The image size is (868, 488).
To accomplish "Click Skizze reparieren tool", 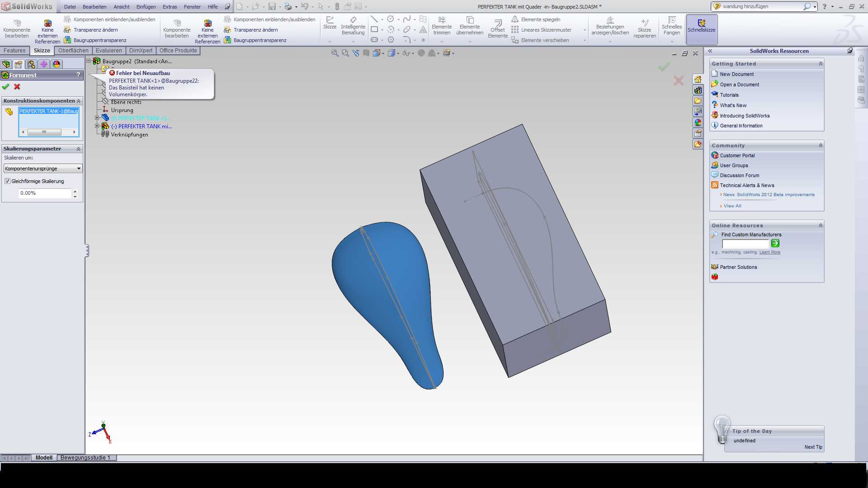I will pyautogui.click(x=644, y=29).
